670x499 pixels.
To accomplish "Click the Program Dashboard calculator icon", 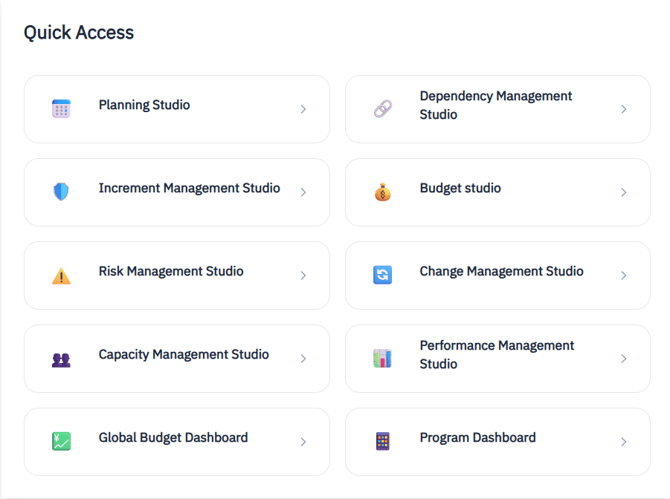I will click(382, 441).
